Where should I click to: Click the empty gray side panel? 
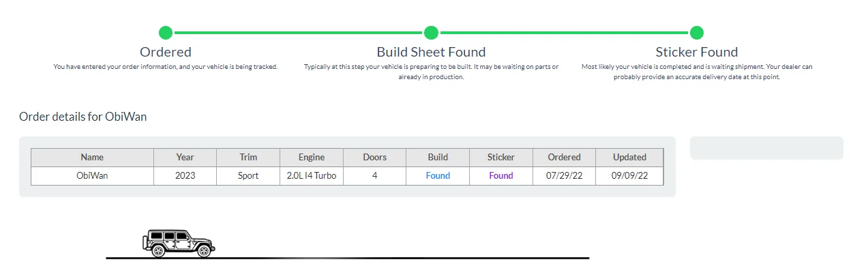[x=766, y=148]
